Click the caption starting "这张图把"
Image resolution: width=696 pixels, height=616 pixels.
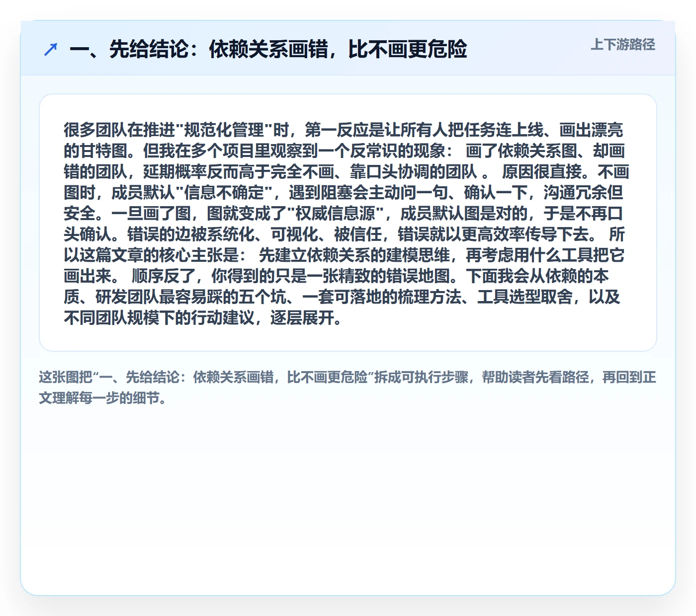(348, 387)
